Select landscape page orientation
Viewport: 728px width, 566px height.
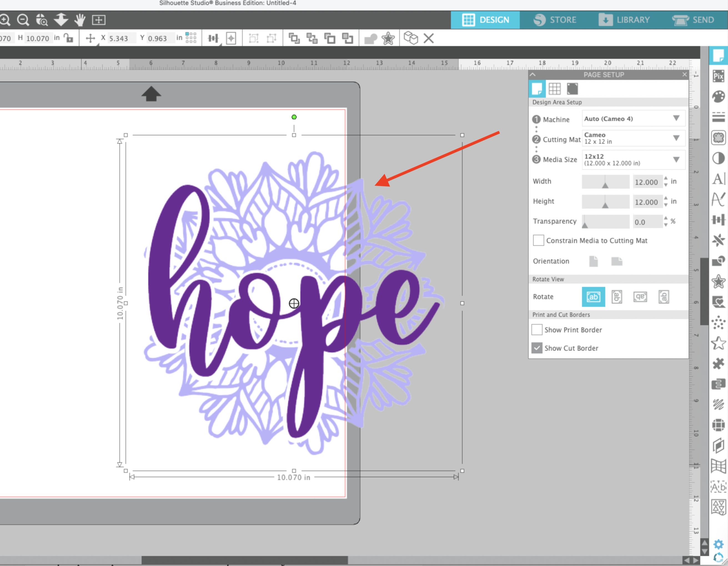pyautogui.click(x=617, y=262)
